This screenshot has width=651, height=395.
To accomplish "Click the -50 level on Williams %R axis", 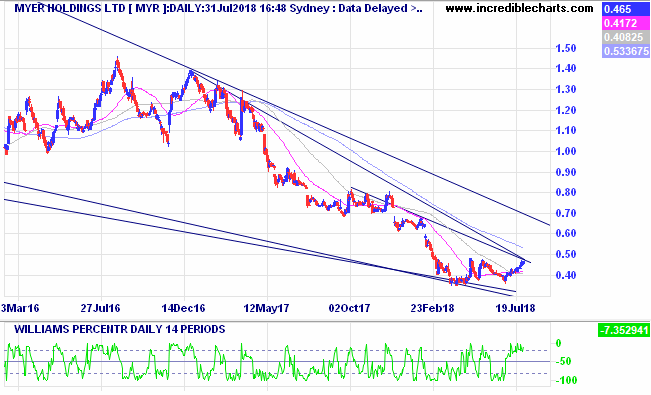I will click(563, 361).
